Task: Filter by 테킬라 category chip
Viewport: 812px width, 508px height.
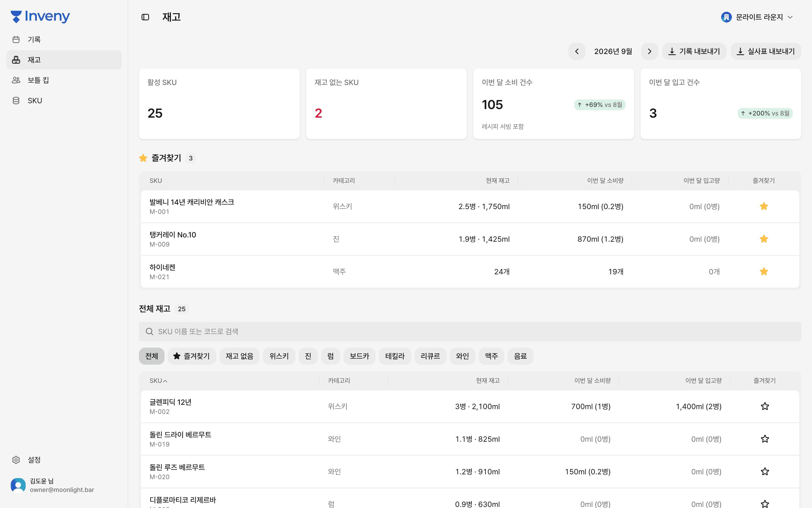Action: click(395, 356)
